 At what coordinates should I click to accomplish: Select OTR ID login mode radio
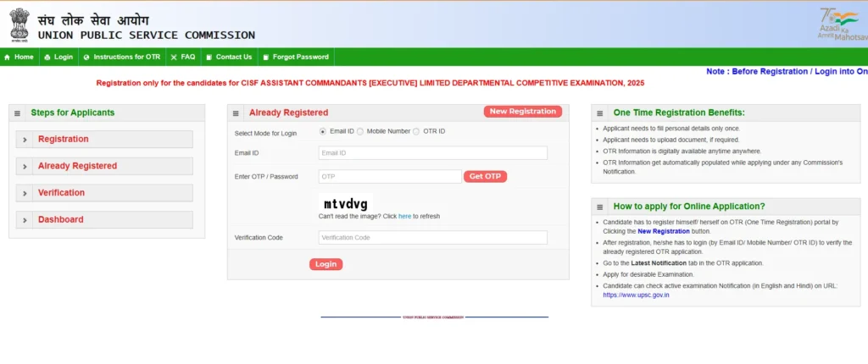pyautogui.click(x=416, y=132)
